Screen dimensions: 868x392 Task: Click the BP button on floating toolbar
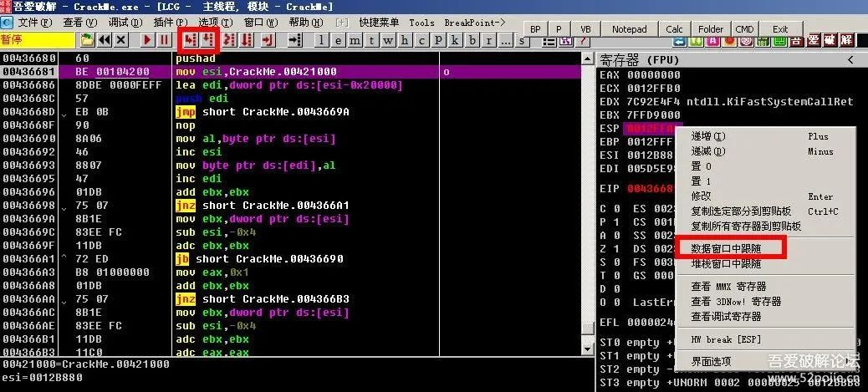[535, 28]
